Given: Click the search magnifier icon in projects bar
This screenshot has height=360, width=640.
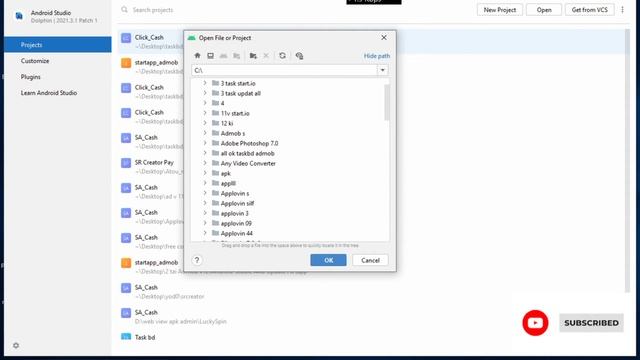Looking at the screenshot, I should pos(124,9).
